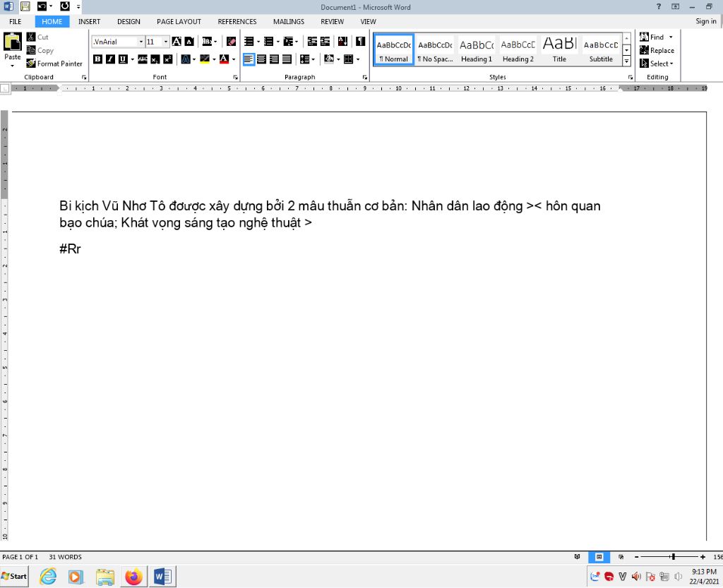Open the red speaker volume tray icon

click(x=636, y=577)
